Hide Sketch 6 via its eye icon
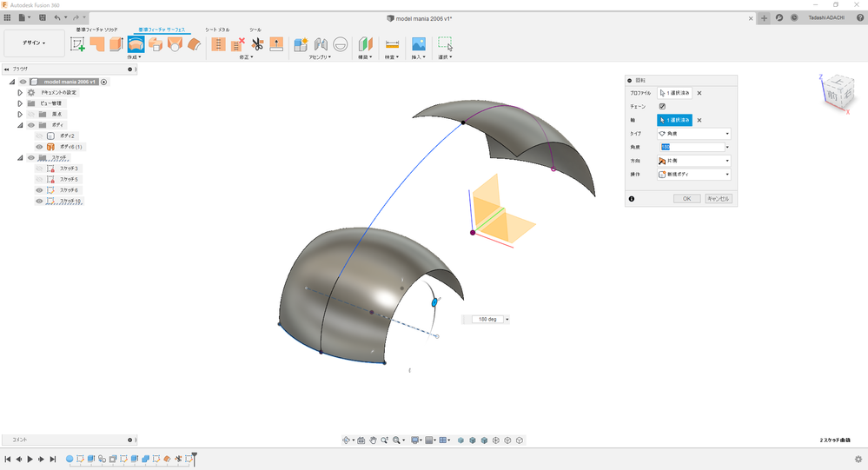Image resolution: width=868 pixels, height=470 pixels. click(39, 190)
